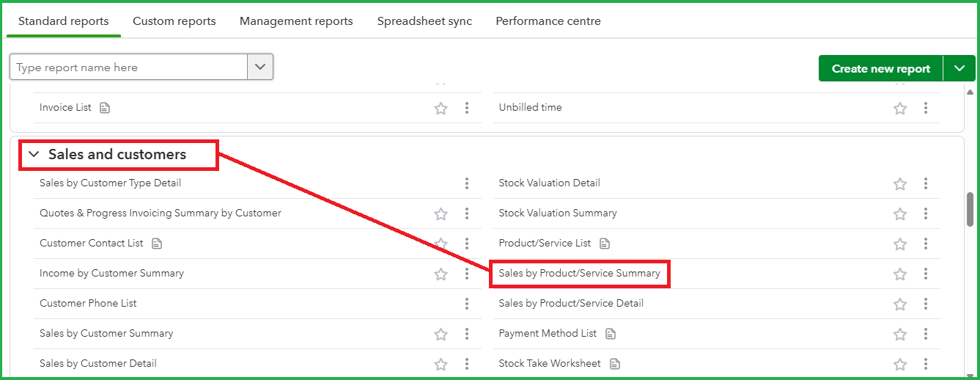
Task: Star the Sales by Product/Service Summary report
Action: (x=900, y=274)
